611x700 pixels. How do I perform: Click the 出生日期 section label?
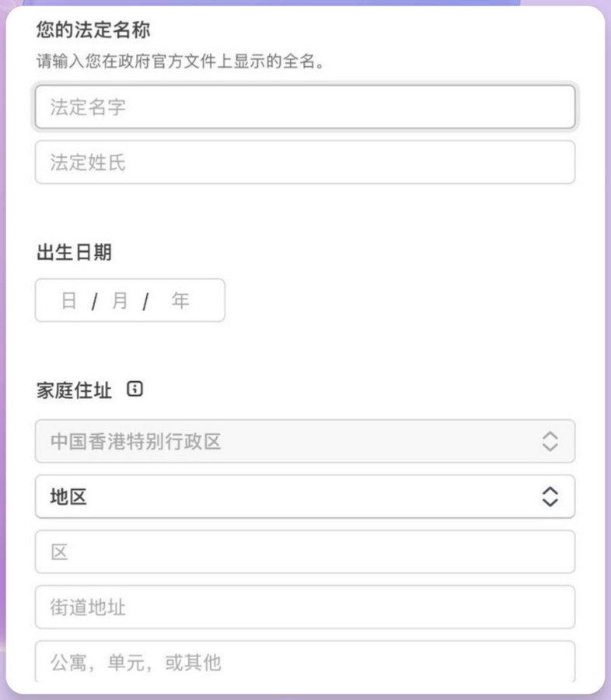[x=74, y=252]
